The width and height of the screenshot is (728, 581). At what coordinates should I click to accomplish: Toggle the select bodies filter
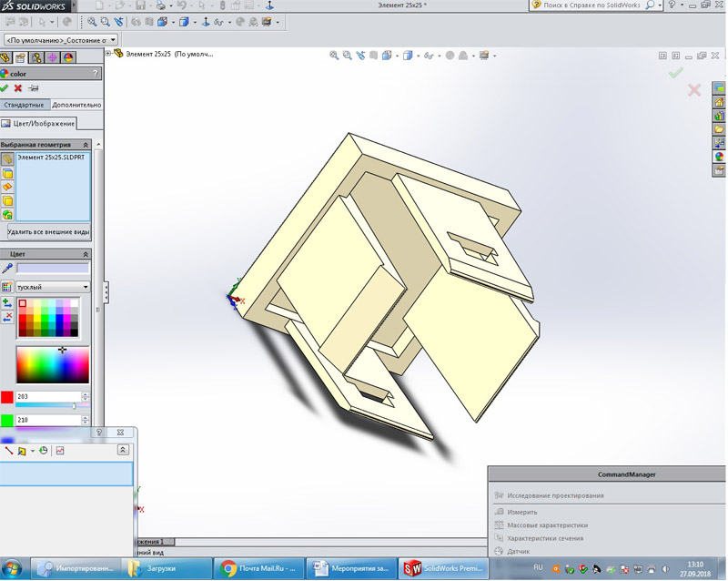point(7,200)
